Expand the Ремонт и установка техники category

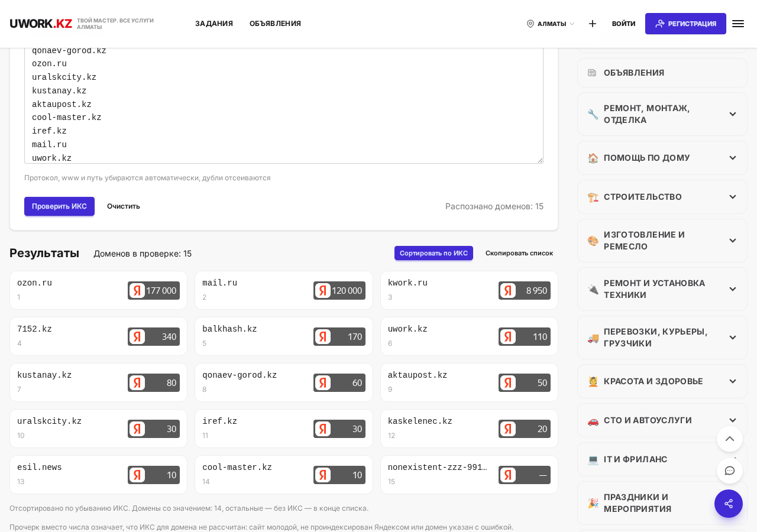click(x=732, y=289)
